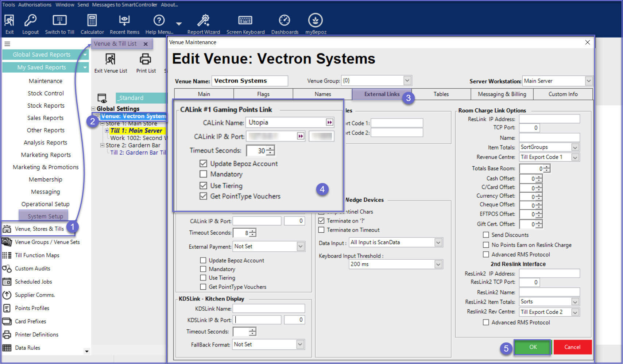Switch to the Flags tab
Viewport: 623px width, 364px height.
pyautogui.click(x=263, y=94)
